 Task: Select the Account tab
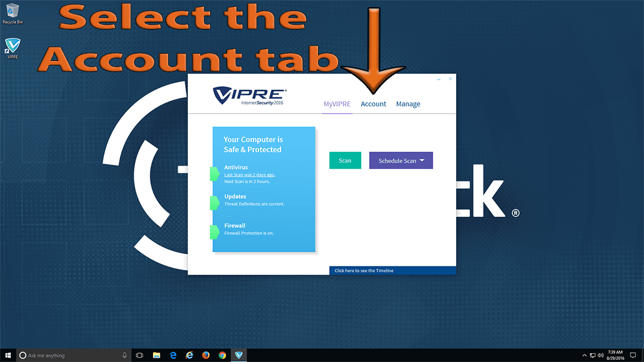(x=373, y=104)
